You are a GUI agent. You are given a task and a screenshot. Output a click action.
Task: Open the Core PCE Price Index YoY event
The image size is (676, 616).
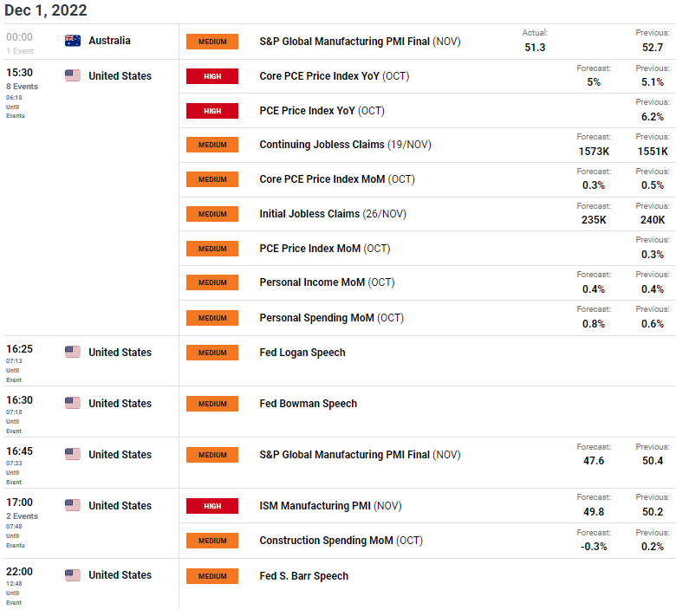coord(335,76)
